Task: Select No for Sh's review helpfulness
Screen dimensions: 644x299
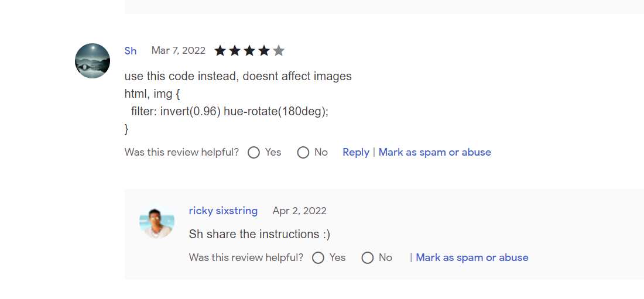Action: click(303, 153)
